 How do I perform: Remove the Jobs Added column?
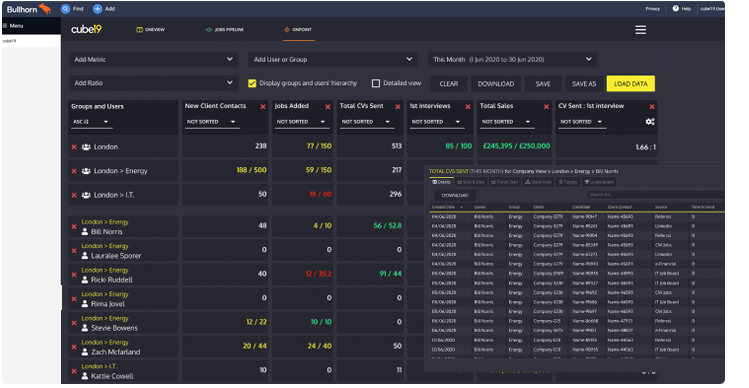pyautogui.click(x=328, y=107)
